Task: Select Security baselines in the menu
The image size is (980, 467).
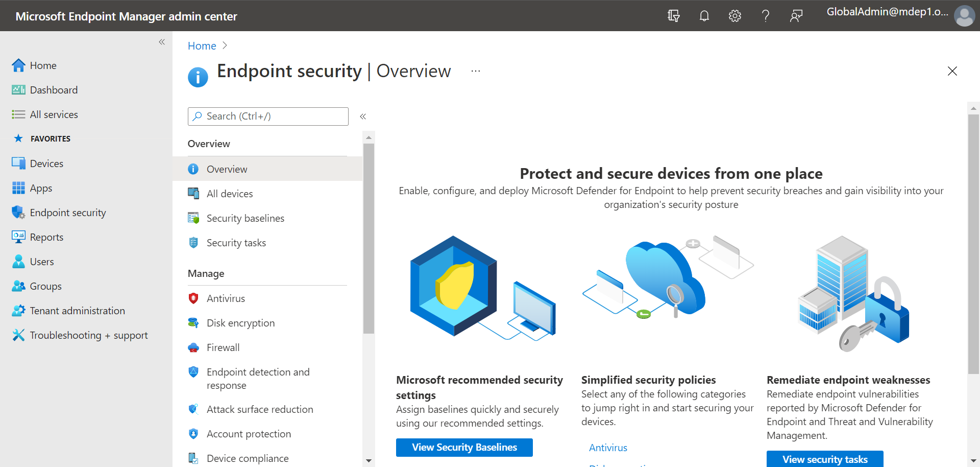Action: [245, 218]
